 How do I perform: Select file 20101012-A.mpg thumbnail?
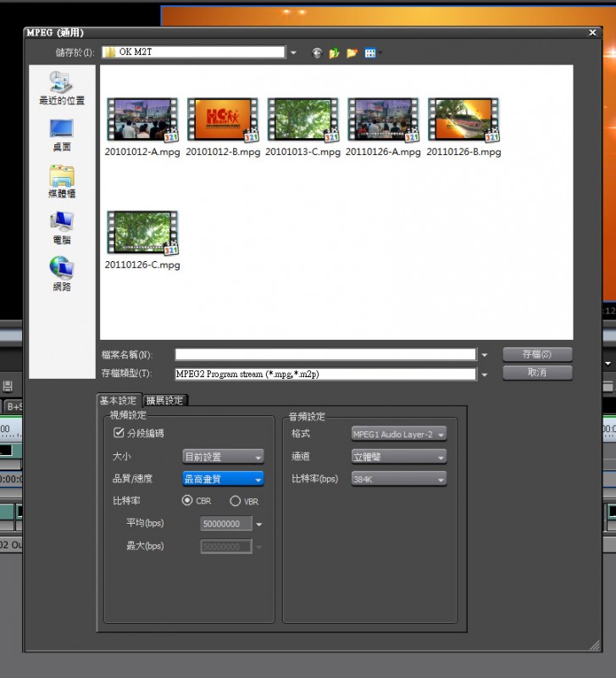(x=142, y=119)
